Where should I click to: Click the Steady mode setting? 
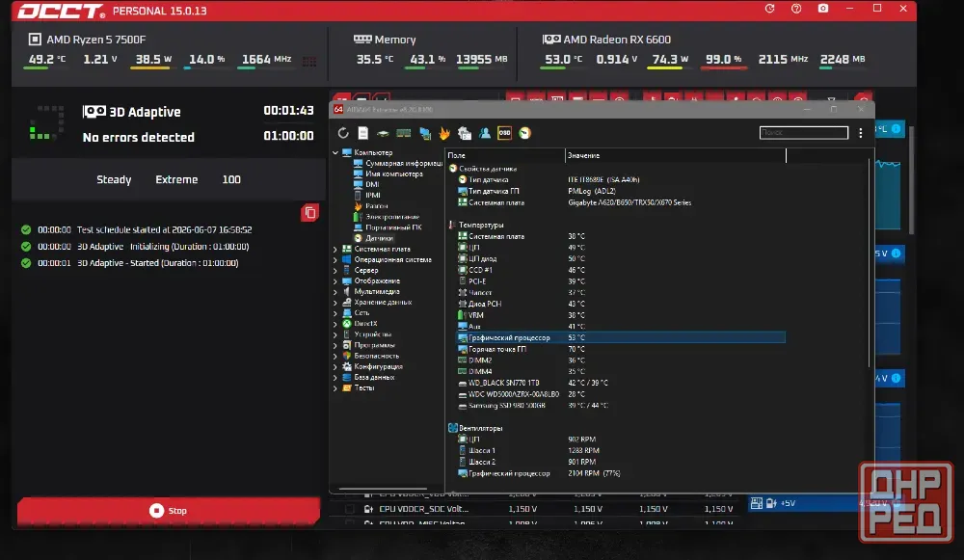(114, 179)
